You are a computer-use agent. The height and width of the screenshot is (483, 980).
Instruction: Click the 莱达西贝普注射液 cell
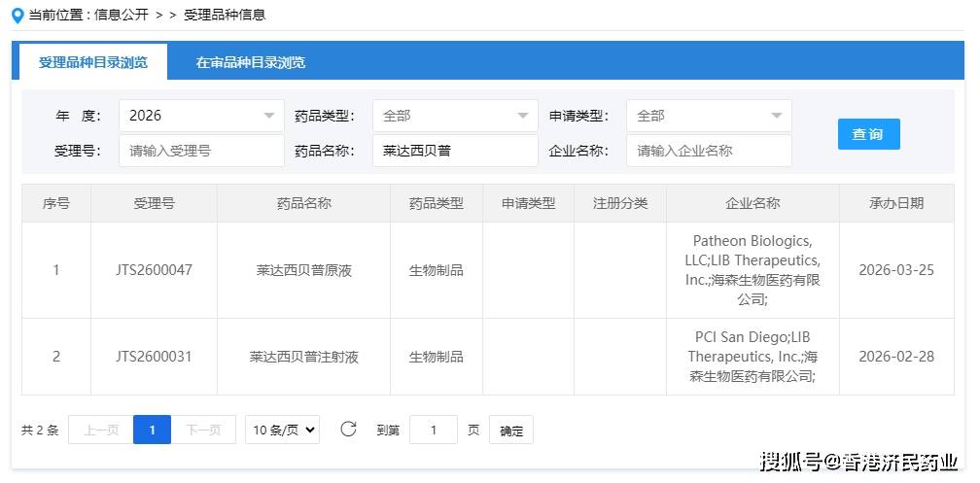click(303, 357)
